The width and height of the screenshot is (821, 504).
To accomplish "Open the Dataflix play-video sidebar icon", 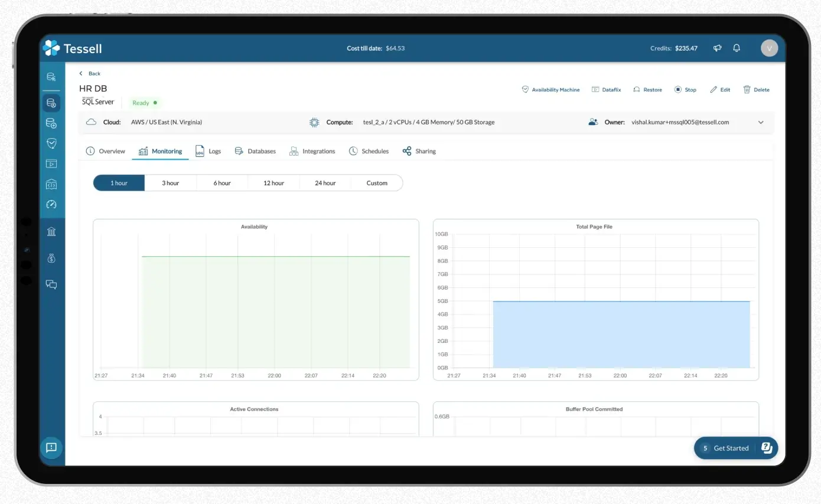I will 51,164.
